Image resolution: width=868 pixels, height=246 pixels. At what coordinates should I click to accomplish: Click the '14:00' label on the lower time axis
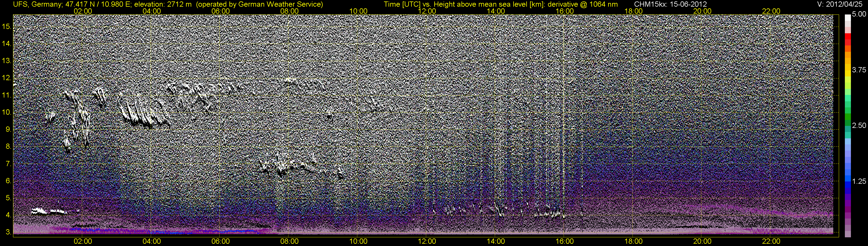(496, 241)
